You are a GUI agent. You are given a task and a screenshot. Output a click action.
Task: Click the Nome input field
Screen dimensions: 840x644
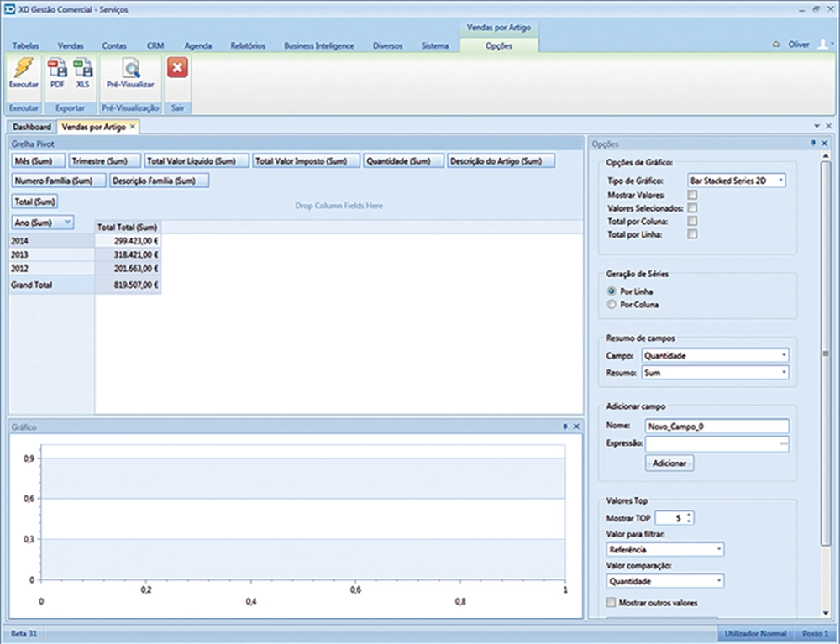(717, 427)
